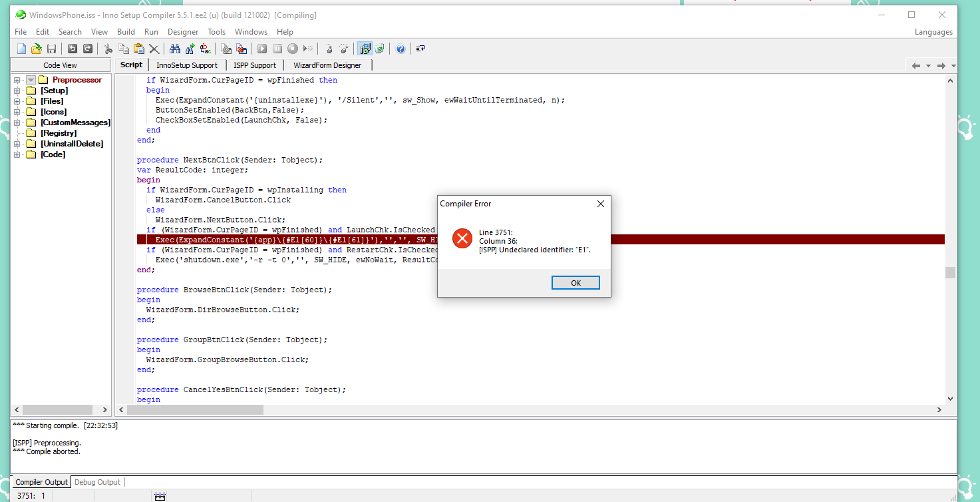Open an existing script file
Viewport: 980px width, 502px height.
tap(37, 49)
